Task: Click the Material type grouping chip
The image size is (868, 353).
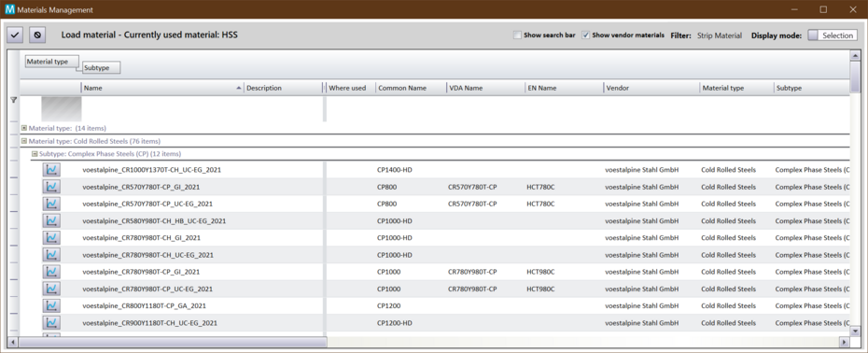Action: pyautogui.click(x=51, y=62)
